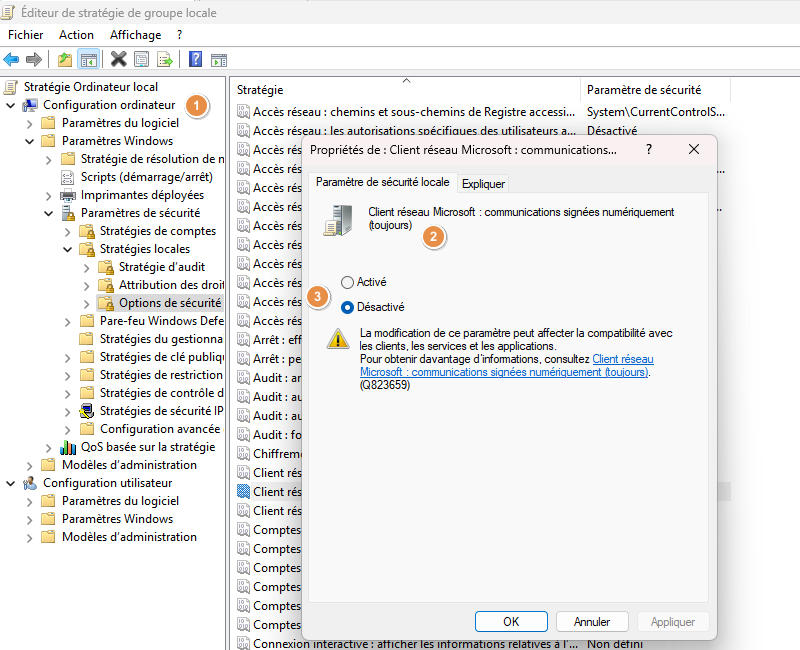Viewport: 800px width, 650px height.
Task: Expand the QoS basée sur la stratégie node
Action: 49,447
